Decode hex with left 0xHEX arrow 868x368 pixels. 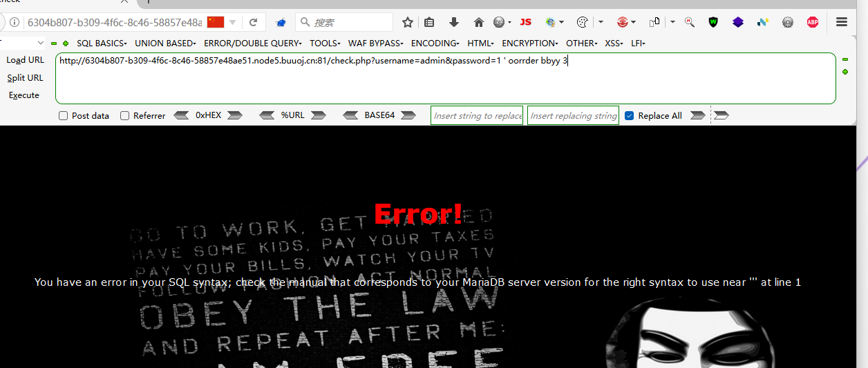181,115
